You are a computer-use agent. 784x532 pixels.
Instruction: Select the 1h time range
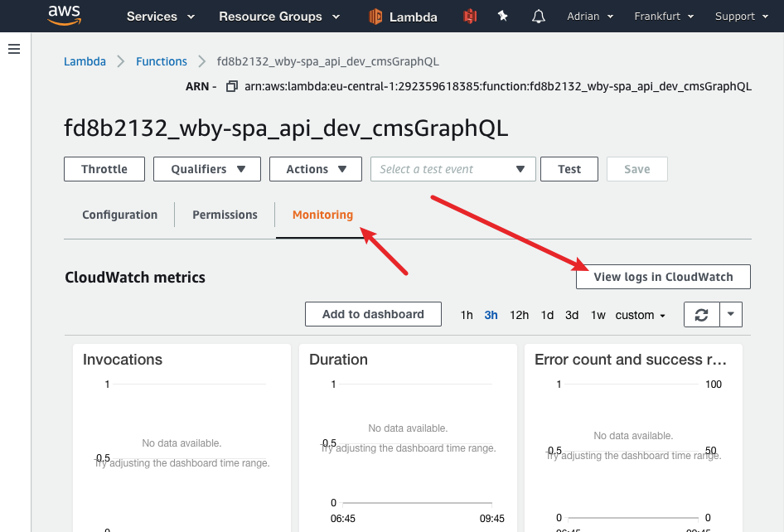point(466,315)
